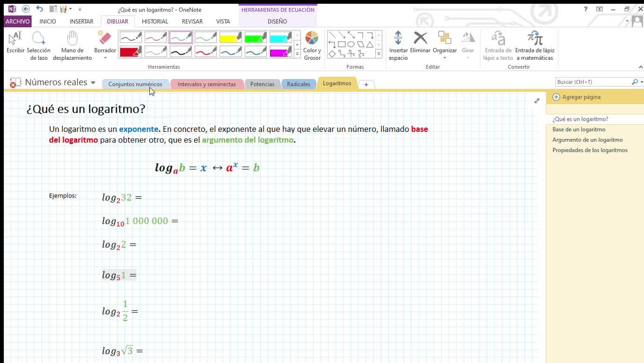Screen dimensions: 644x363
Task: Expand the pen gallery more button
Action: (x=297, y=54)
